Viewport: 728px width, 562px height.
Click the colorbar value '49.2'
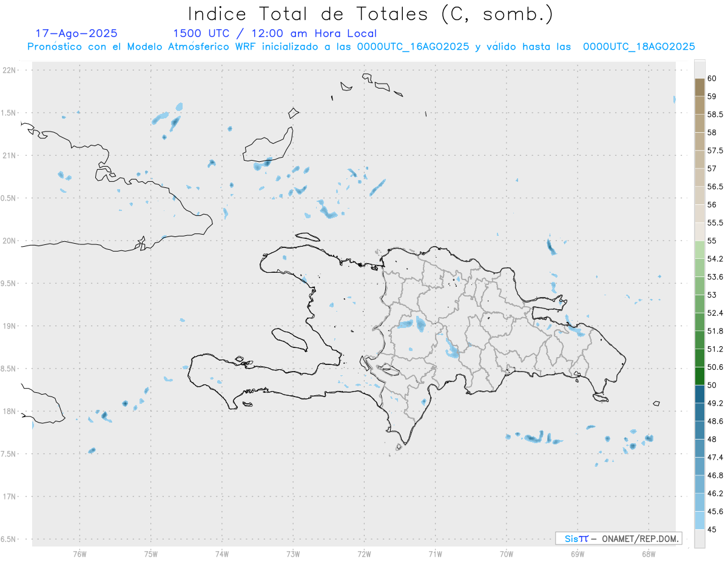[x=715, y=403]
